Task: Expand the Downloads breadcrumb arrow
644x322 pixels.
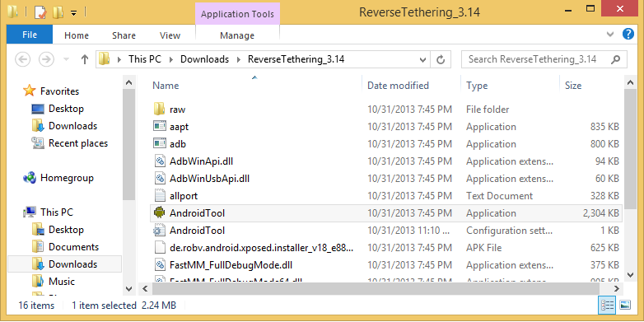Action: coord(238,59)
